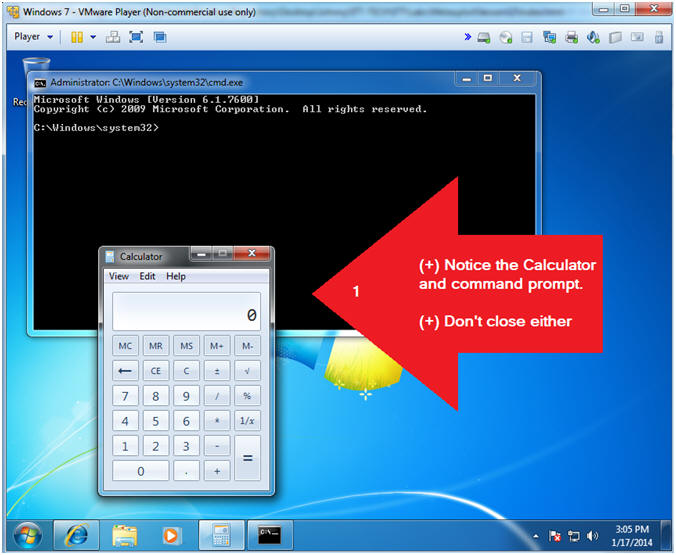Click the MR memory recall button

156,346
